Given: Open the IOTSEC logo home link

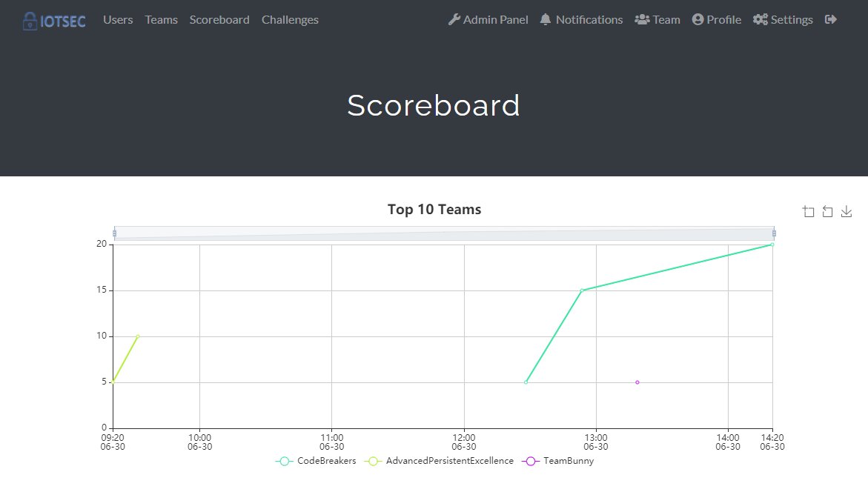Looking at the screenshot, I should pyautogui.click(x=54, y=21).
